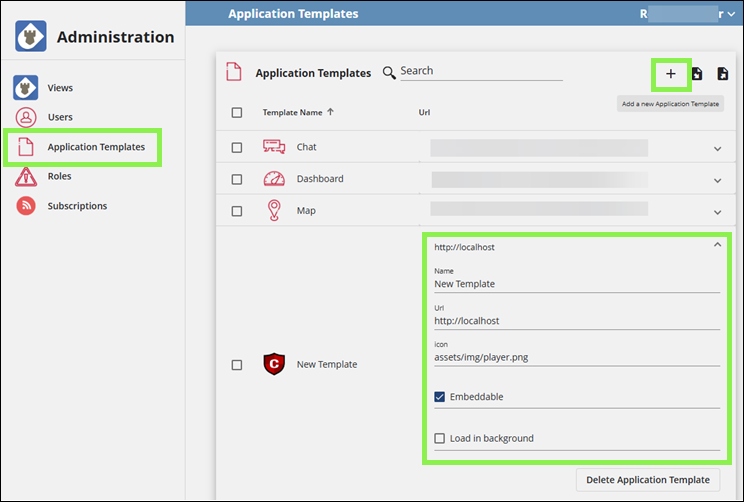
Task: Tick the select-all header checkbox
Action: 237,113
